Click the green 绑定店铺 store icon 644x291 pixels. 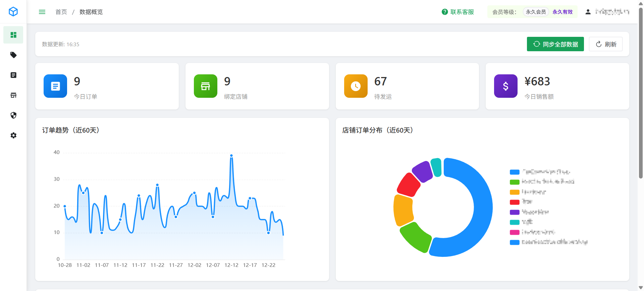pos(206,86)
